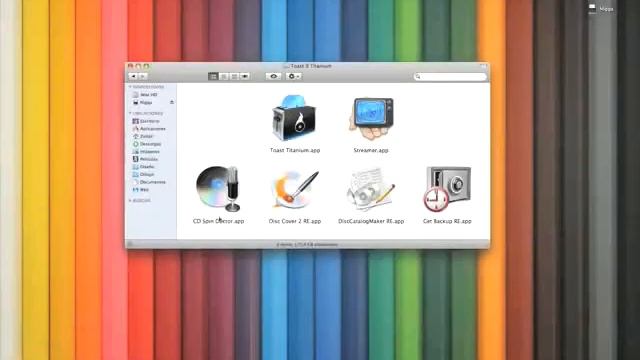Switch to list view in Finder toolbar
Image resolution: width=640 pixels, height=360 pixels.
click(x=224, y=76)
